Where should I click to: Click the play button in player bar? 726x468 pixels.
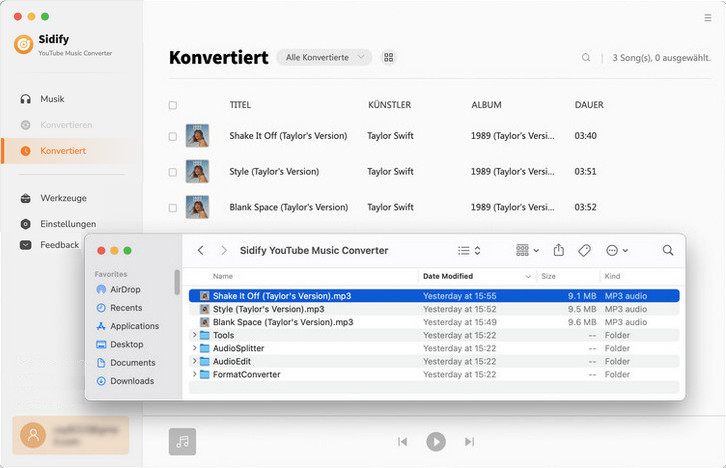pos(436,442)
